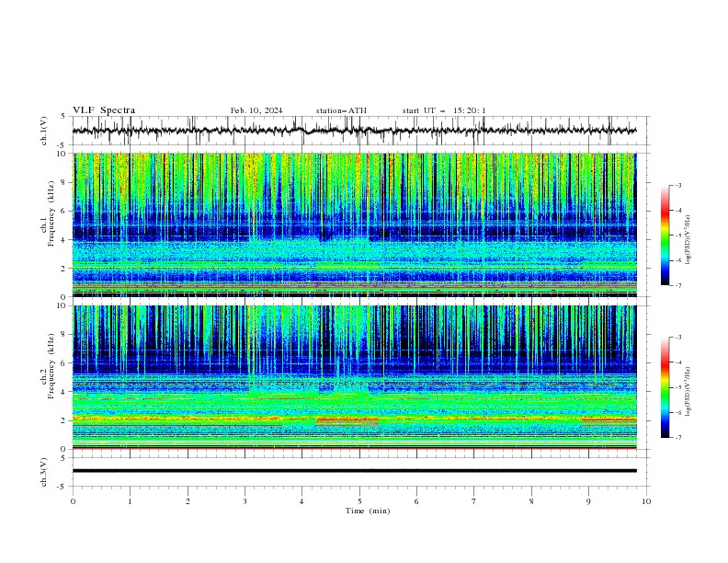Select the 'start UT = 15:20:1' label

444,110
